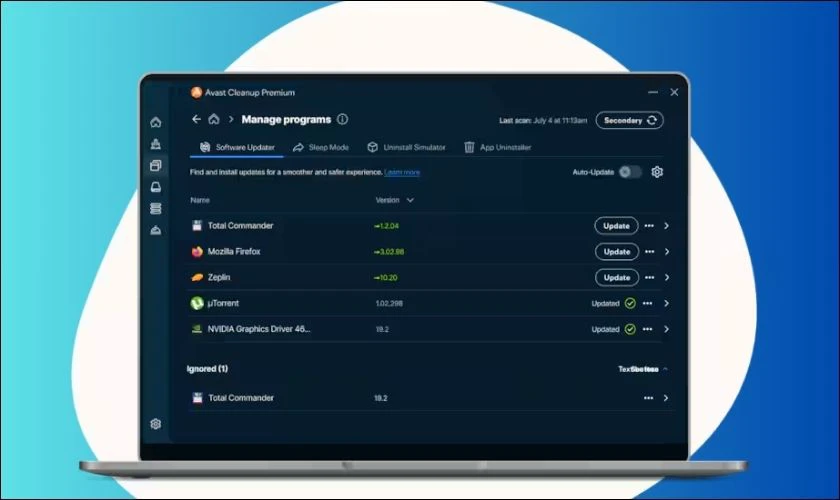Click the NVIDIA Graphics Driver icon

197,329
